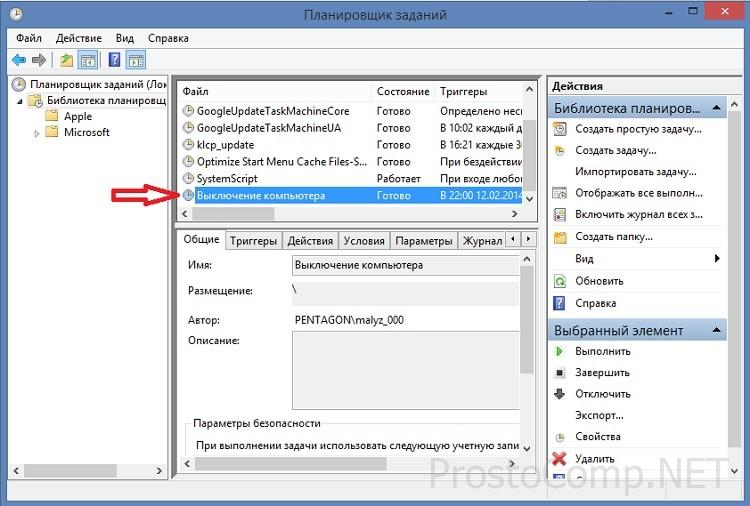Switch to the Условия tab
This screenshot has width=750, height=506.
(364, 241)
